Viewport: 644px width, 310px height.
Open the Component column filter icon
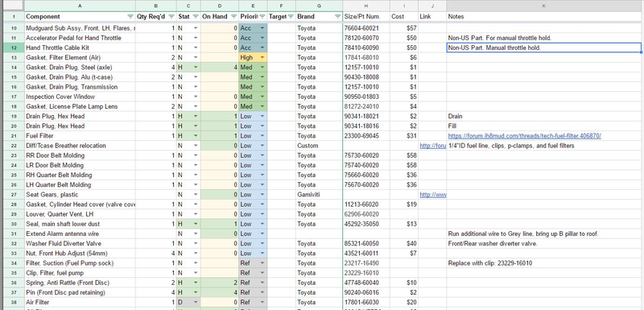pyautogui.click(x=130, y=17)
